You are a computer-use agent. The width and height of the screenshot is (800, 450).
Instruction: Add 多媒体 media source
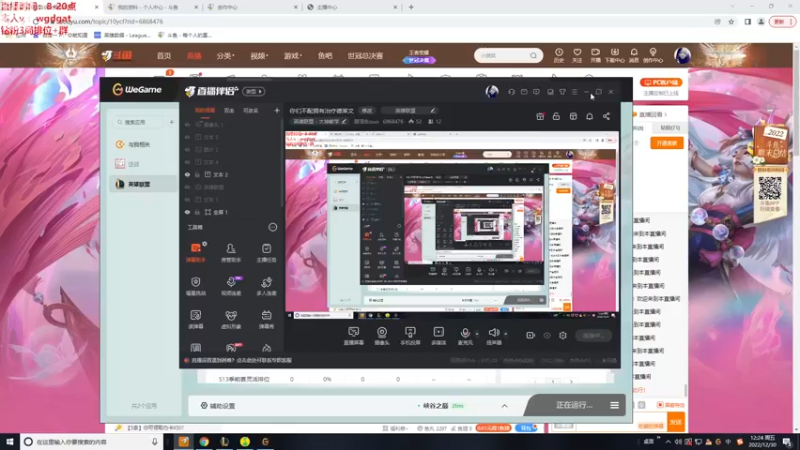tap(438, 336)
